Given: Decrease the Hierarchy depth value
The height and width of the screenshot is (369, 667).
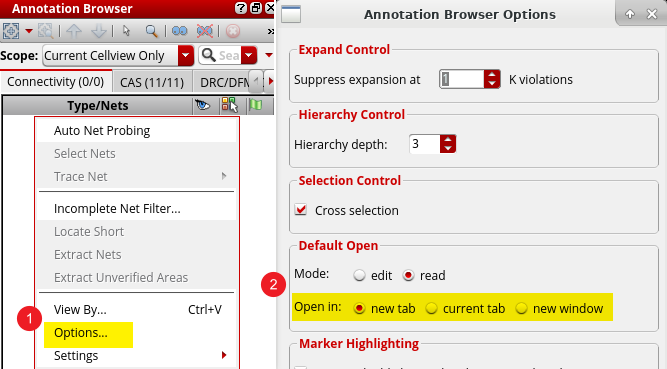Looking at the screenshot, I should pos(448,149).
